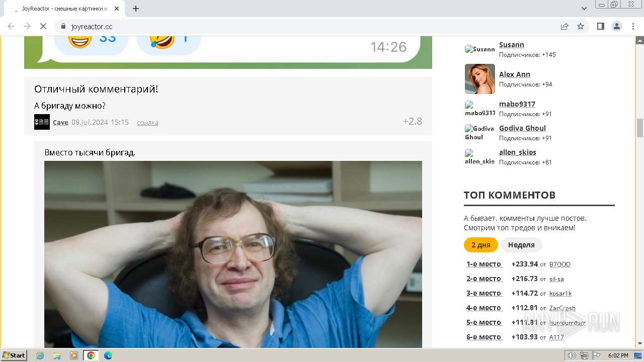Open user ZarCrash's profile
Screen dimensions: 644x362
(562, 308)
